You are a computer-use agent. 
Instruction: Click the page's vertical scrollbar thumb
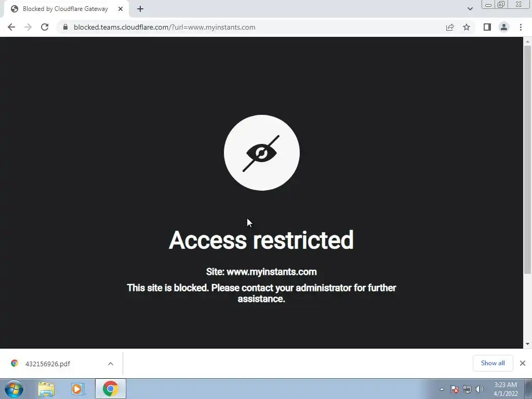point(527,159)
